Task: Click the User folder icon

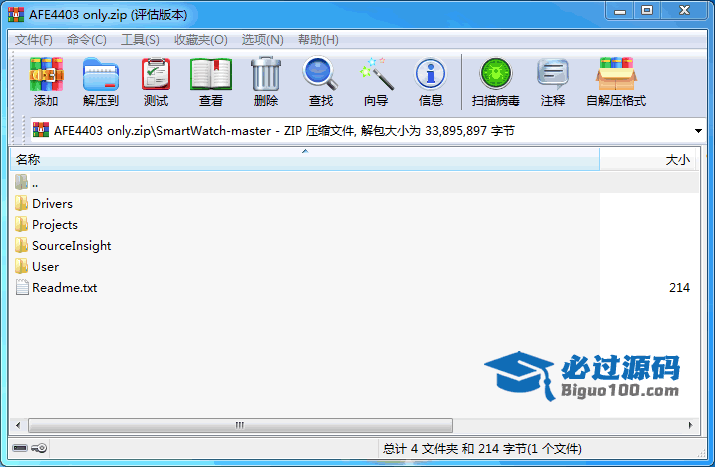Action: [21, 266]
